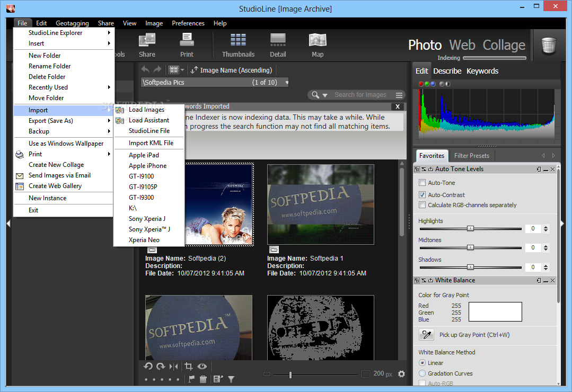Click the red channel dot above histogram
The height and width of the screenshot is (392, 572).
tap(420, 84)
